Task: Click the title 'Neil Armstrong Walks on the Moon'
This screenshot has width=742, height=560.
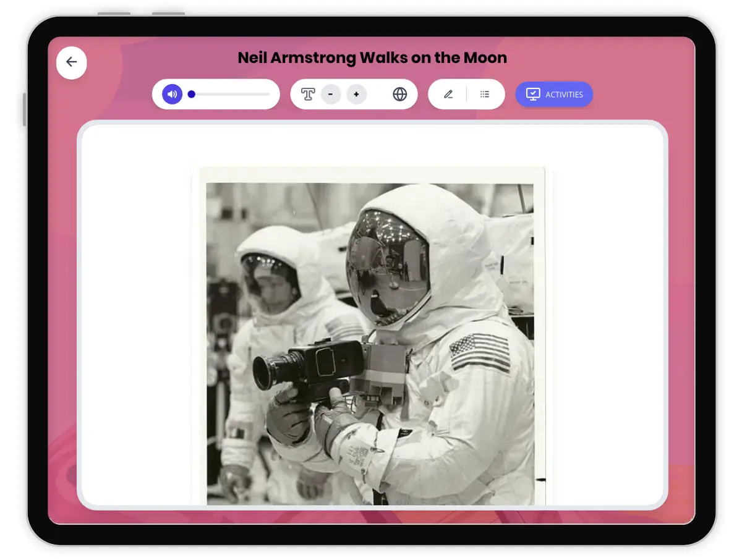Action: (x=372, y=58)
